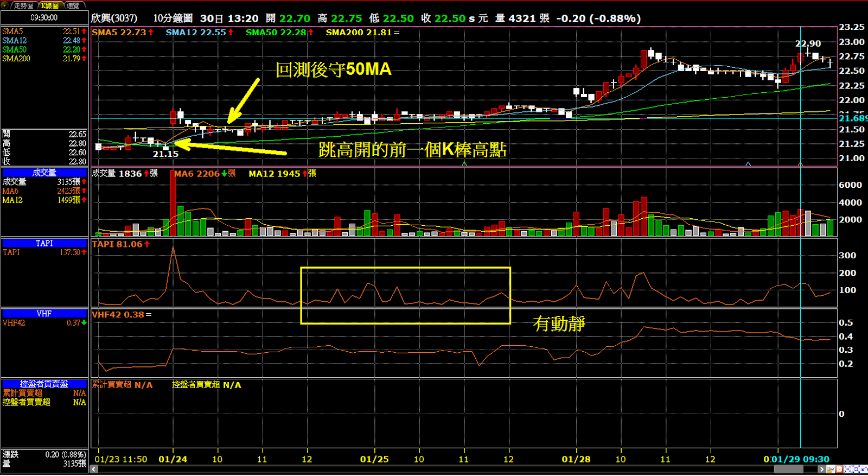Select the K線圖 tab

coord(50,5)
